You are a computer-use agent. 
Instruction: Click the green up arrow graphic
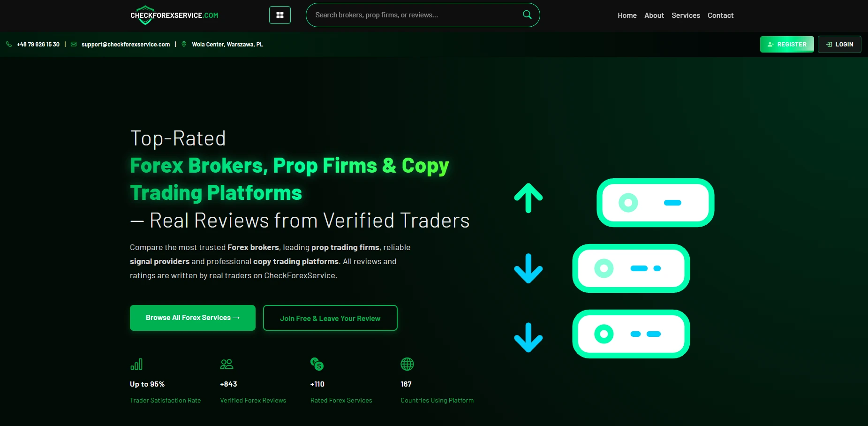pos(528,198)
